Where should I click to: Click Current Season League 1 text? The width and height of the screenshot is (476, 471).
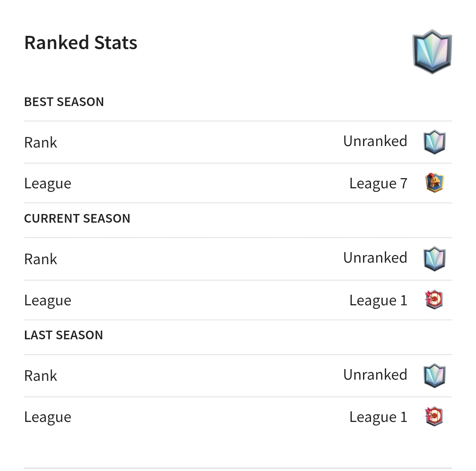[x=379, y=301]
